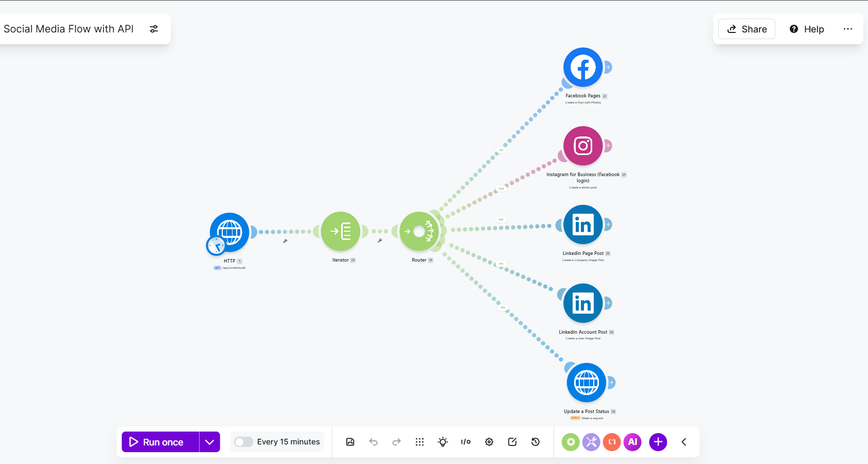Image resolution: width=868 pixels, height=464 pixels.
Task: Open the AI assistant icon
Action: point(632,442)
